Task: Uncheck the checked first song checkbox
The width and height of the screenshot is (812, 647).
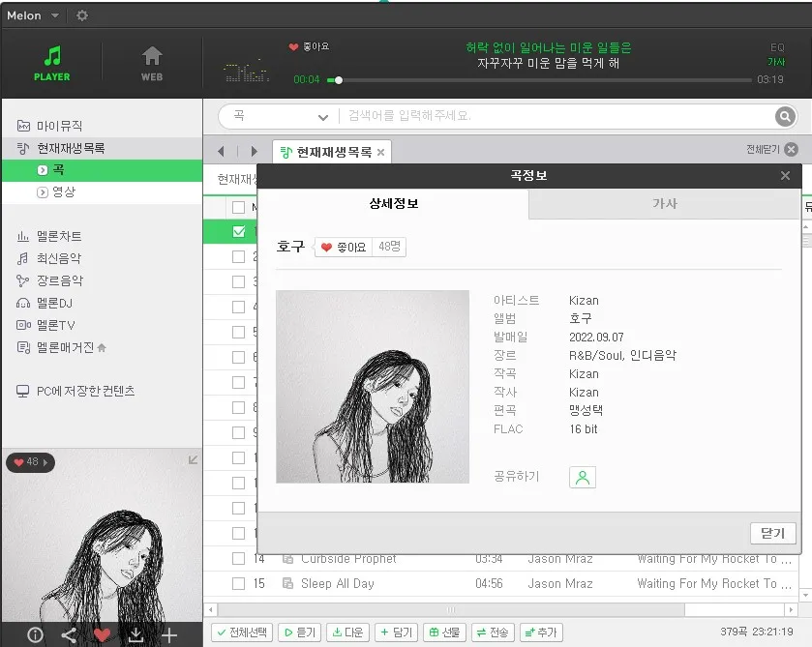Action: 239,231
